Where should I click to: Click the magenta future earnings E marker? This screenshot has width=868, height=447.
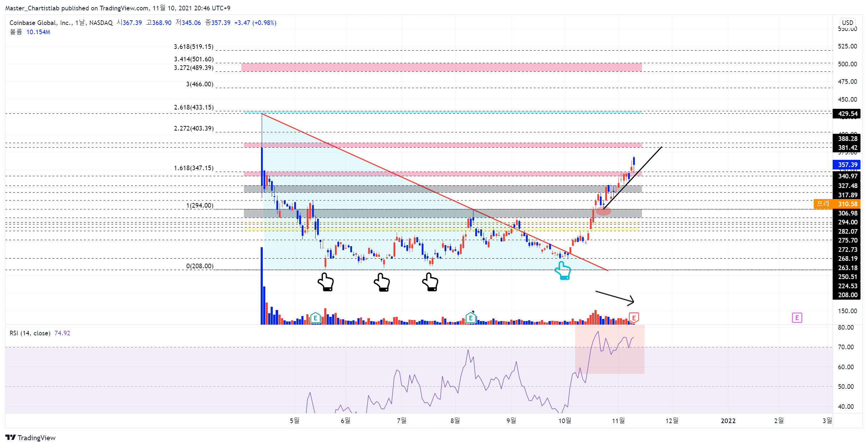(797, 318)
